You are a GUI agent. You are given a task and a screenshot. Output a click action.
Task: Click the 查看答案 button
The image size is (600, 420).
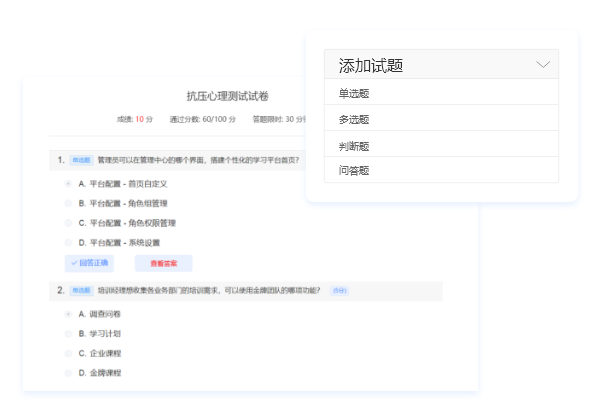[x=163, y=264]
